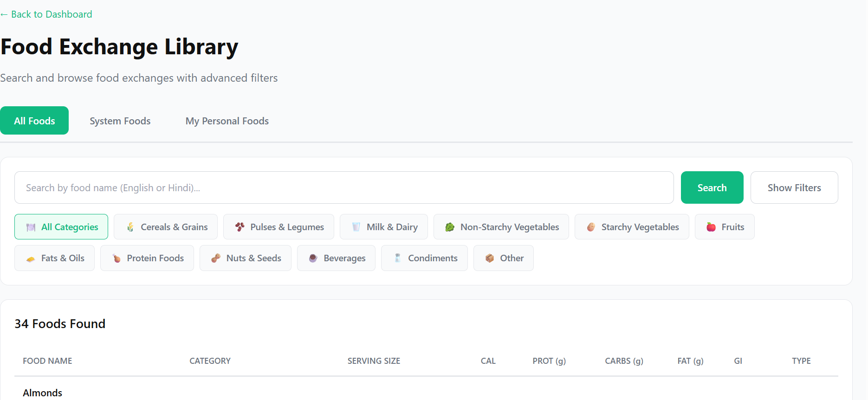Viewport: 868px width, 400px height.
Task: Click the FAT (g) column header
Action: (690, 361)
